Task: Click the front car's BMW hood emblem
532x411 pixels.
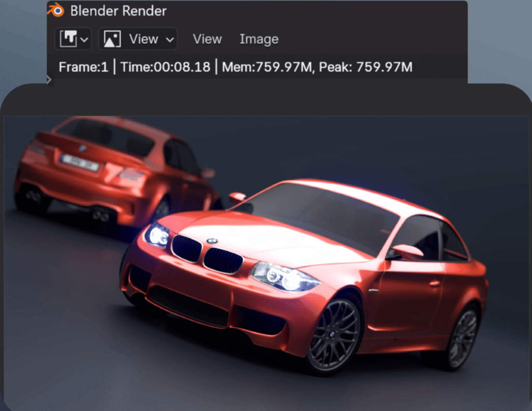Action: [x=211, y=241]
